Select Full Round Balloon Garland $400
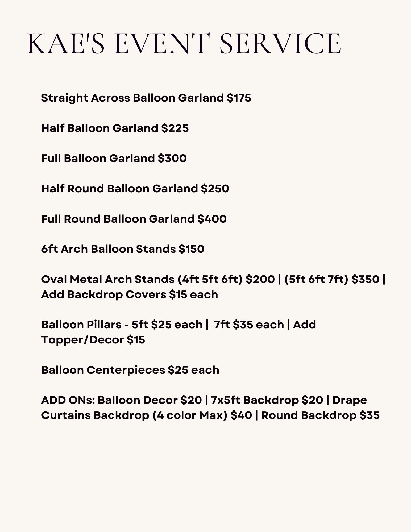Screen dimensions: 411x532 pos(134,219)
